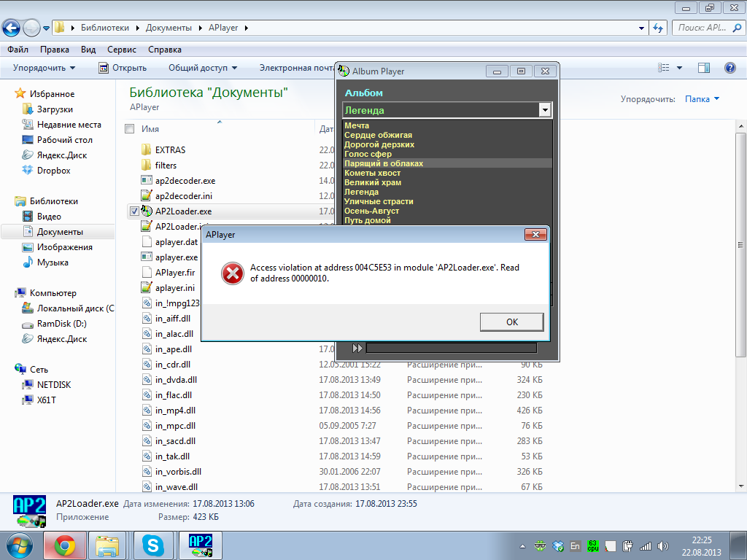This screenshot has width=747, height=560.
Task: Select track Голос сфер
Action: coord(368,154)
